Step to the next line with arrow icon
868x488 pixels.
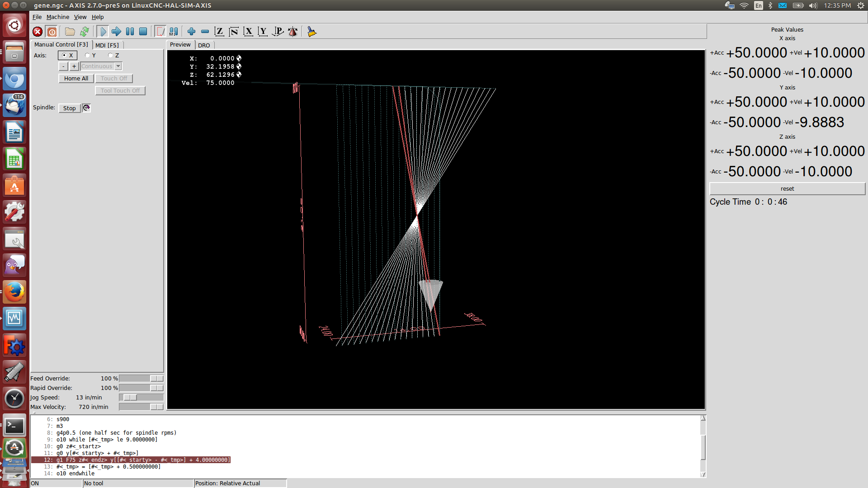click(116, 32)
